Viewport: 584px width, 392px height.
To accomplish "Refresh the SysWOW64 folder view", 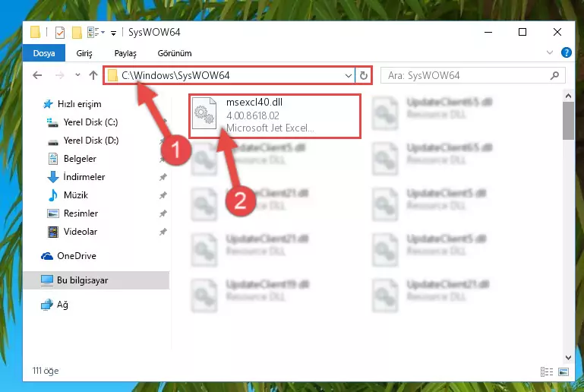I will tap(364, 76).
